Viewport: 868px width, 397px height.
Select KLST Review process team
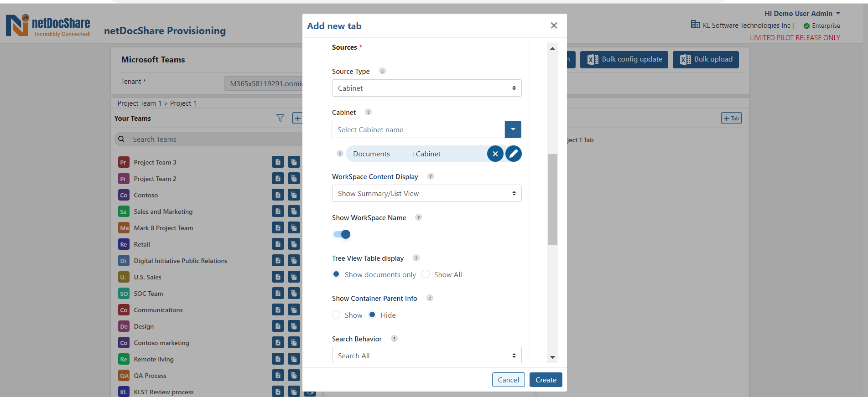click(164, 392)
